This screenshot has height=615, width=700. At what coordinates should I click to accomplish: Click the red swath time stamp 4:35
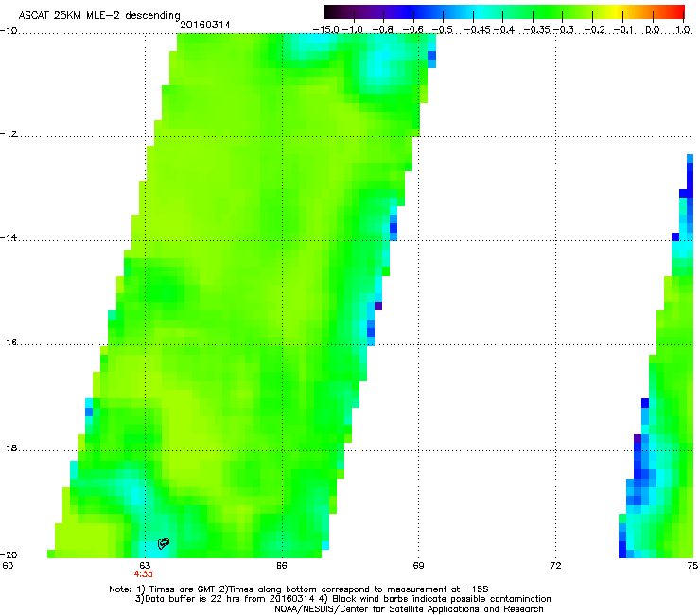click(x=143, y=574)
